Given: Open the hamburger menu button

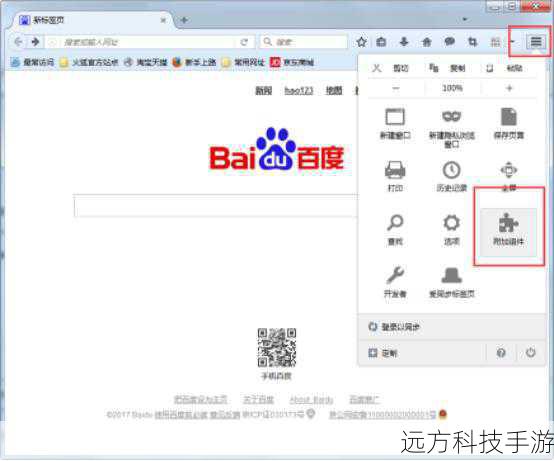Looking at the screenshot, I should [536, 42].
